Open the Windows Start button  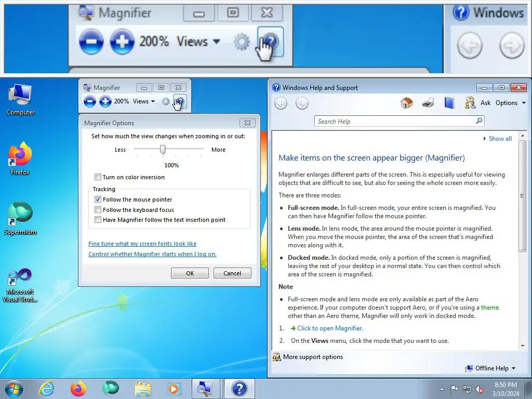14,389
